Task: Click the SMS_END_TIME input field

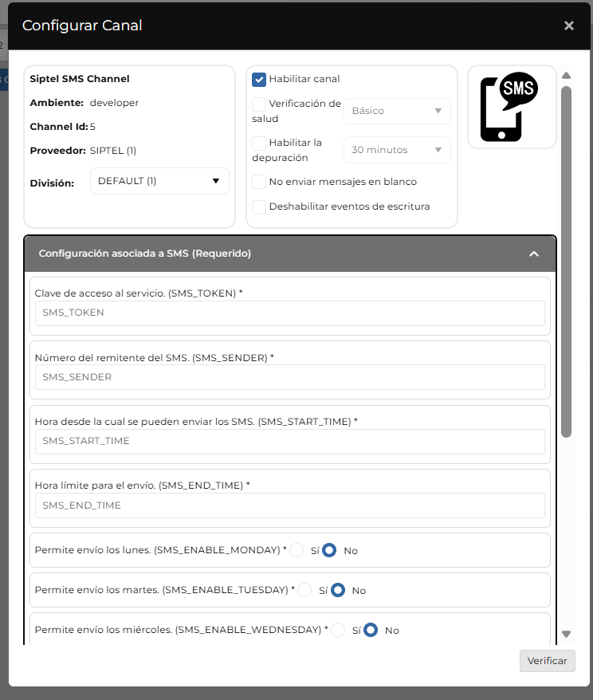Action: (290, 505)
